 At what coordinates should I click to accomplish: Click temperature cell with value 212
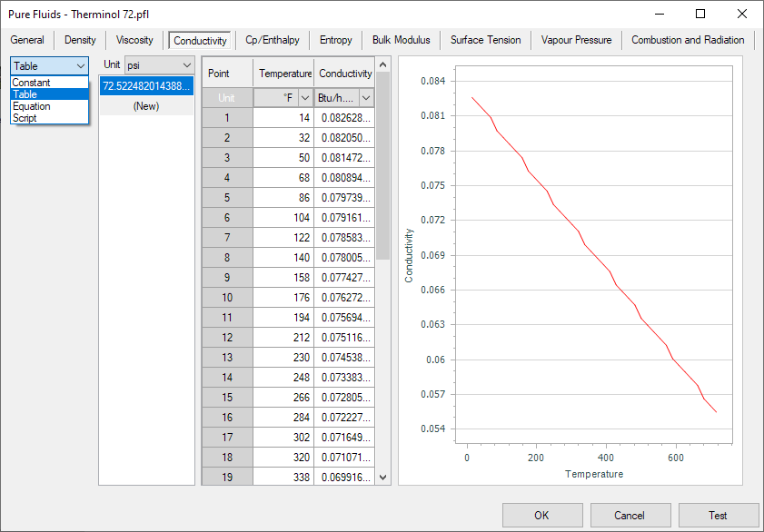(x=283, y=337)
